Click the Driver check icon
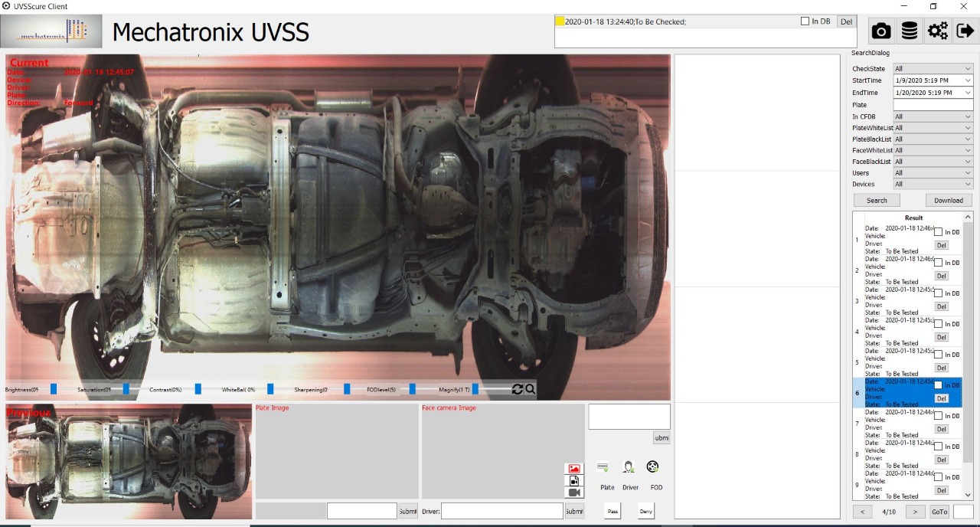 point(629,466)
